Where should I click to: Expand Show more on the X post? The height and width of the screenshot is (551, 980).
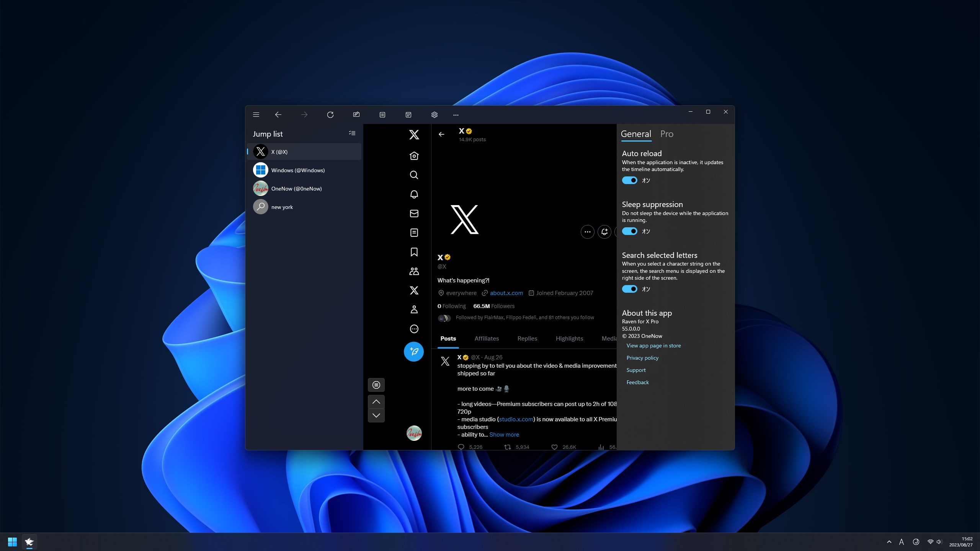coord(504,434)
